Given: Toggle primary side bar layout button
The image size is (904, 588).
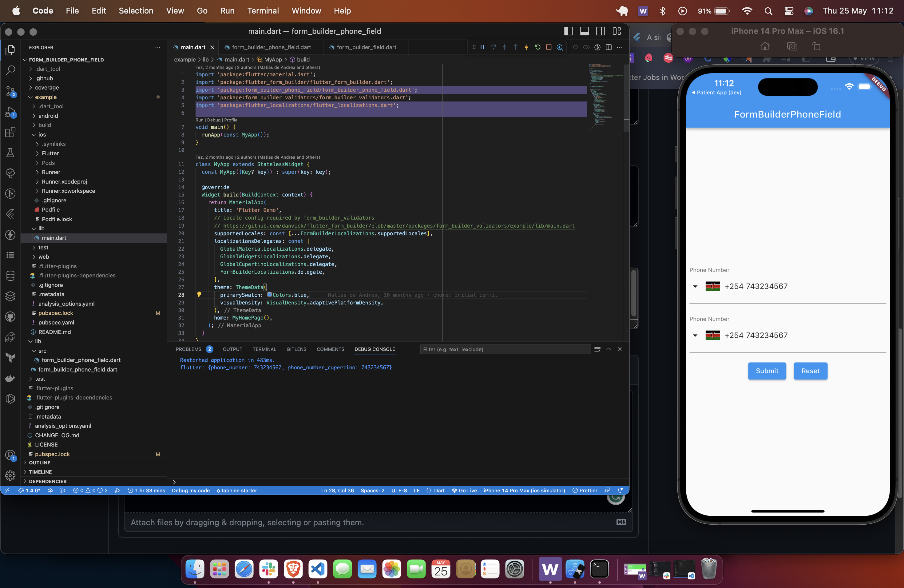Looking at the screenshot, I should coord(569,31).
